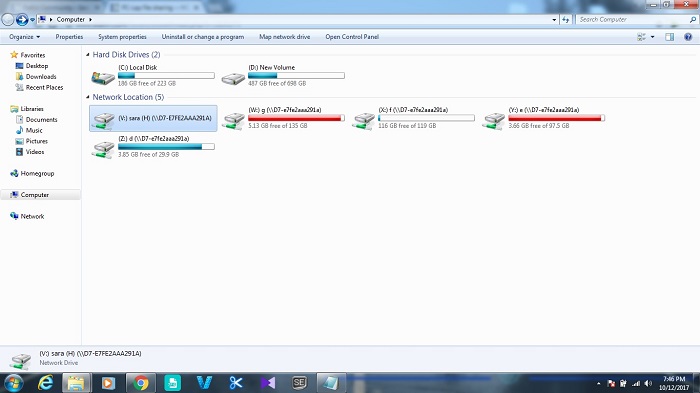Screen dimensions: 700x393
Task: Select the (D:) New Volume drive icon
Action: [x=233, y=79]
